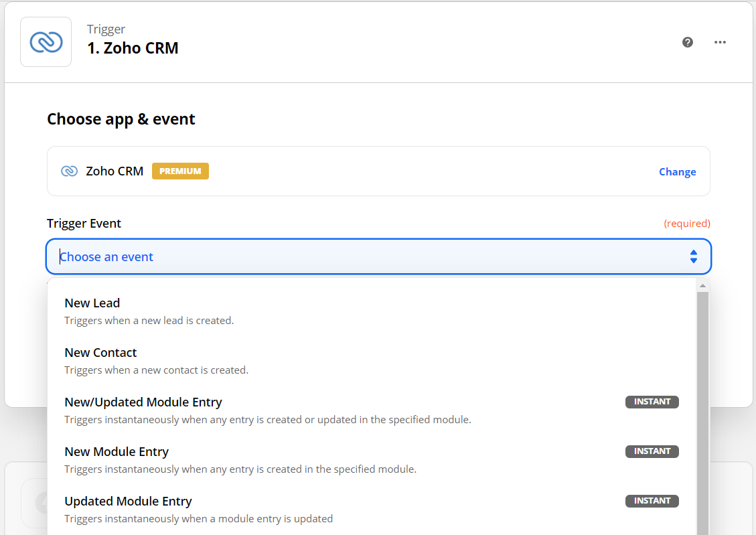Collapse the Choose app & event section heading
Viewport: 756px width, 535px height.
click(121, 119)
